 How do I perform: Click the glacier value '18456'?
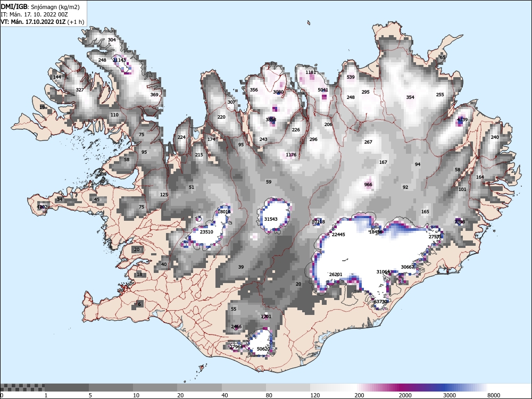point(376,232)
